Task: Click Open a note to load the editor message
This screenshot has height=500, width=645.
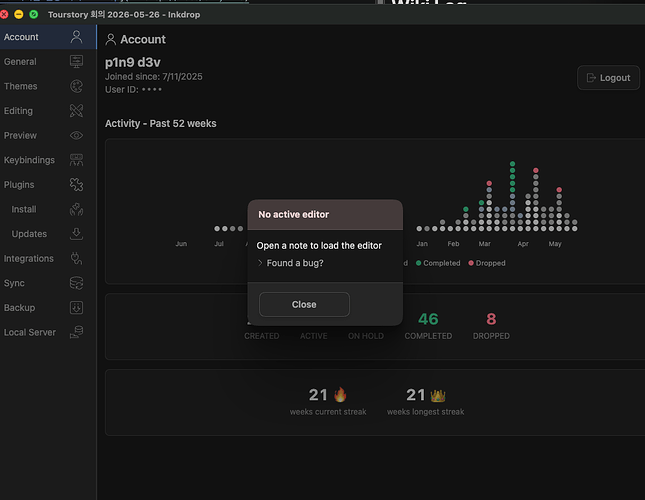Action: (x=319, y=245)
